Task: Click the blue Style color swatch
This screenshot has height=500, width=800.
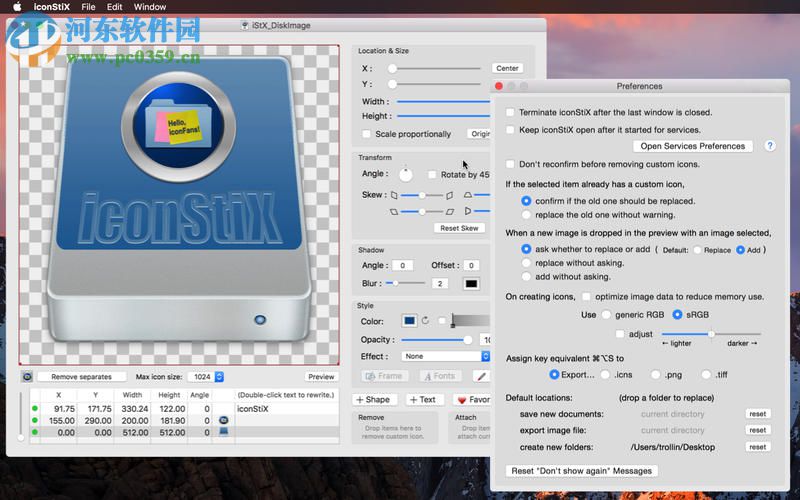Action: click(x=409, y=321)
